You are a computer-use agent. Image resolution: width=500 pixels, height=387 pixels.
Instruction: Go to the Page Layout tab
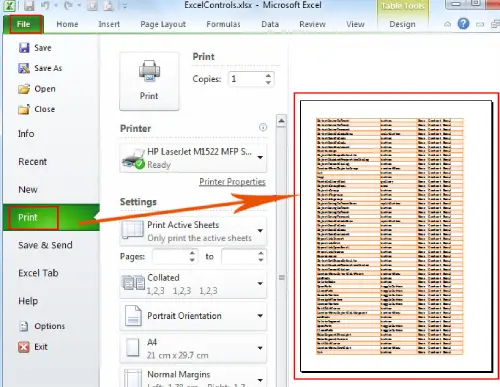coord(163,24)
